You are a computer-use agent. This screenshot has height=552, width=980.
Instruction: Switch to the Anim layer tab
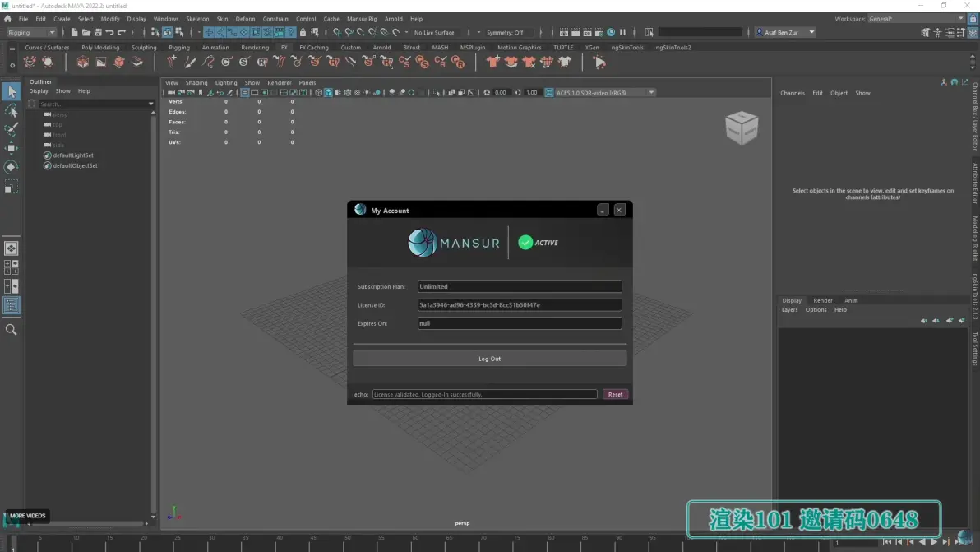pos(851,301)
